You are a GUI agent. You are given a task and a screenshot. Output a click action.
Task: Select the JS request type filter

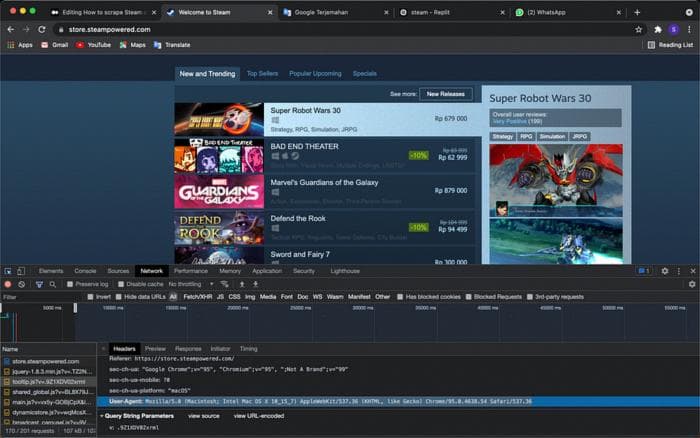click(x=220, y=297)
